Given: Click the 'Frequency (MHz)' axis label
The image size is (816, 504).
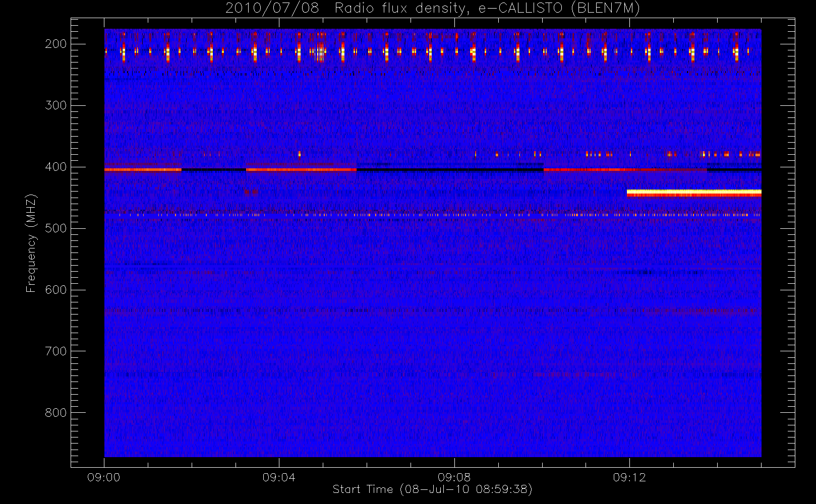Looking at the screenshot, I should (31, 243).
